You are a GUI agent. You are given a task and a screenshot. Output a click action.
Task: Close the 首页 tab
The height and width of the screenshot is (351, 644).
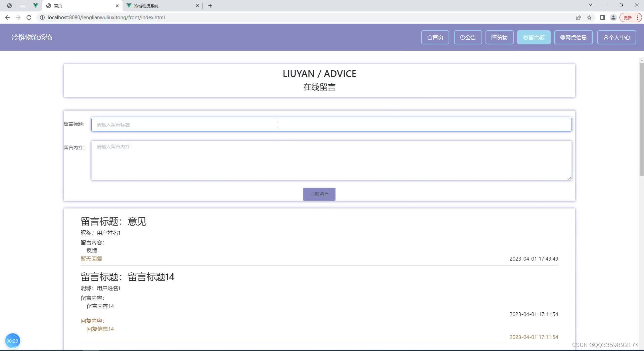tap(117, 6)
